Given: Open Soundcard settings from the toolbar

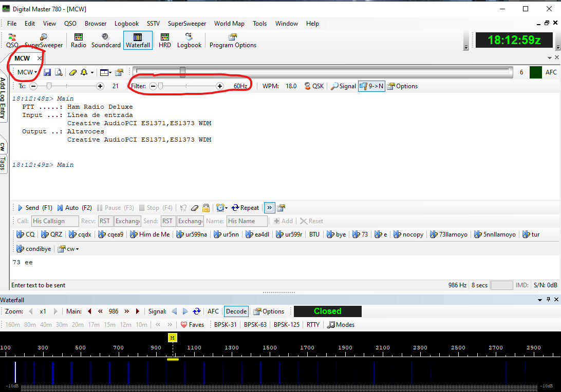Looking at the screenshot, I should (x=106, y=41).
